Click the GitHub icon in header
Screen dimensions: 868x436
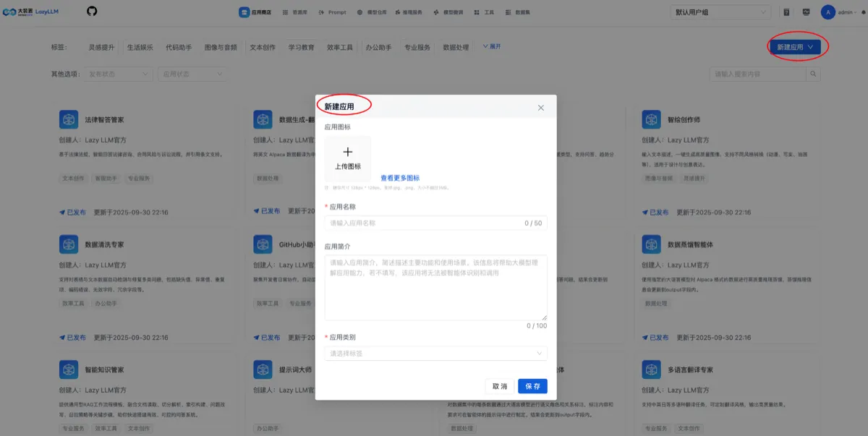[x=92, y=12]
